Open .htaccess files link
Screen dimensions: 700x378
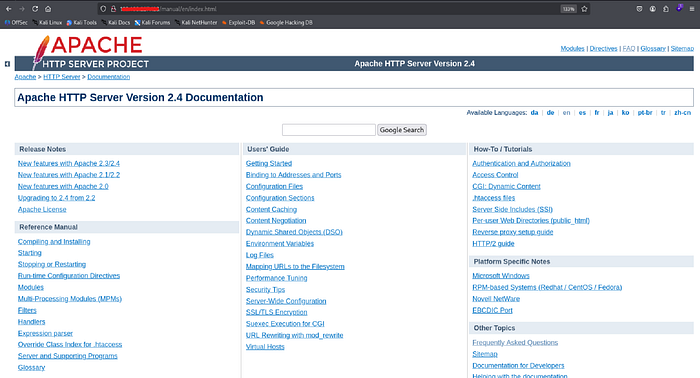494,198
